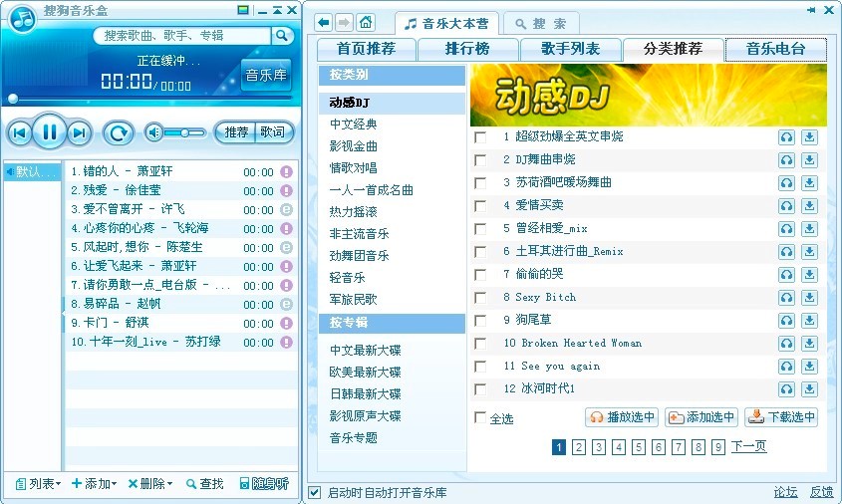This screenshot has height=504, width=842.
Task: Check the box for See you again
Action: 480,367
